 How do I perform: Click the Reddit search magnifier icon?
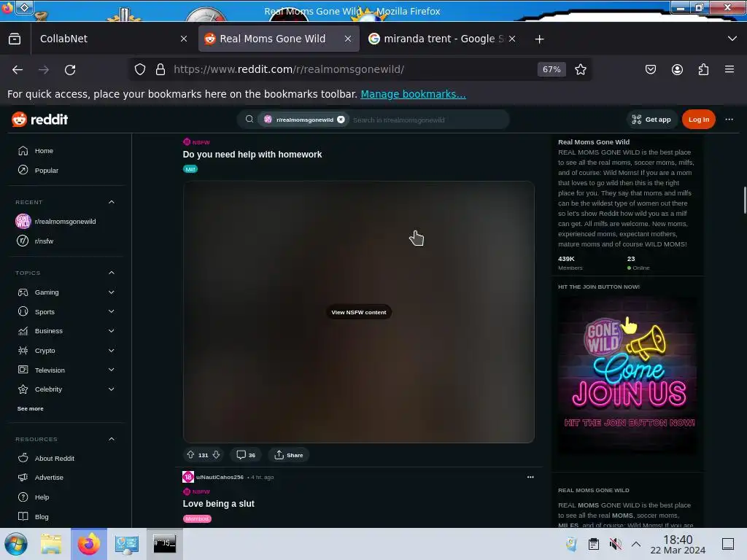point(249,119)
